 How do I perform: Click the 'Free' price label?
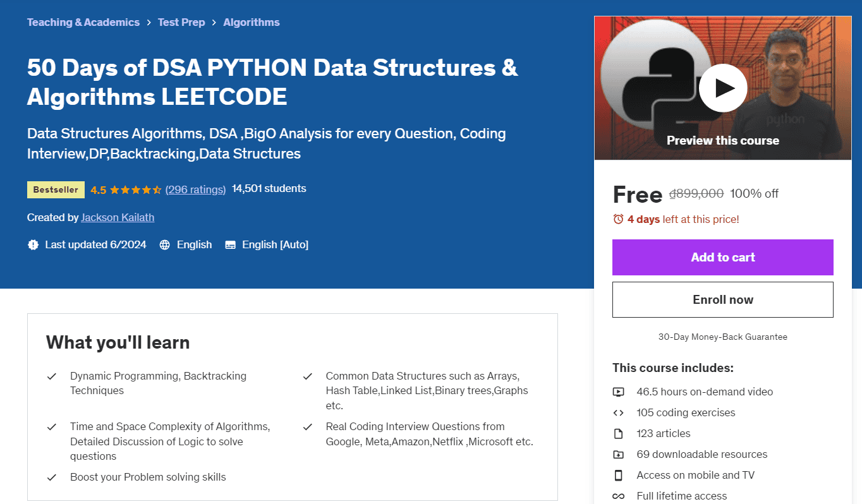(637, 195)
